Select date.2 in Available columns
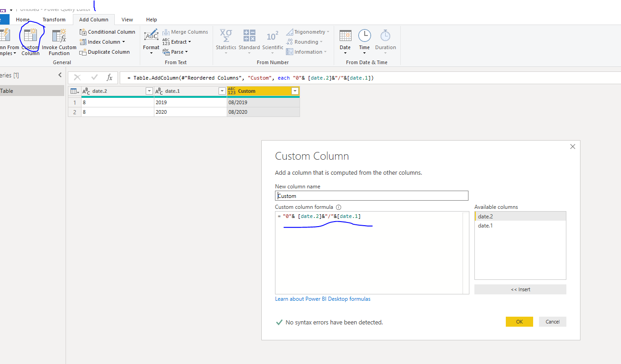Viewport: 621px width, 364px height. point(520,217)
